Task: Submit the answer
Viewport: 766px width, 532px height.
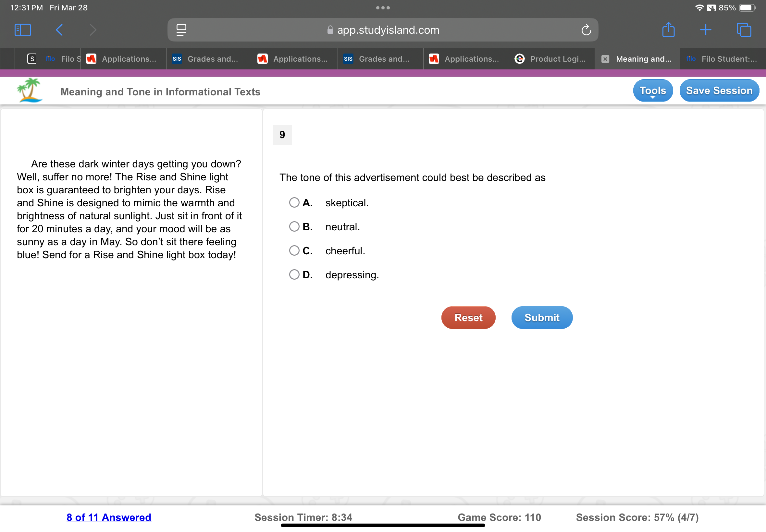Action: [x=542, y=317]
